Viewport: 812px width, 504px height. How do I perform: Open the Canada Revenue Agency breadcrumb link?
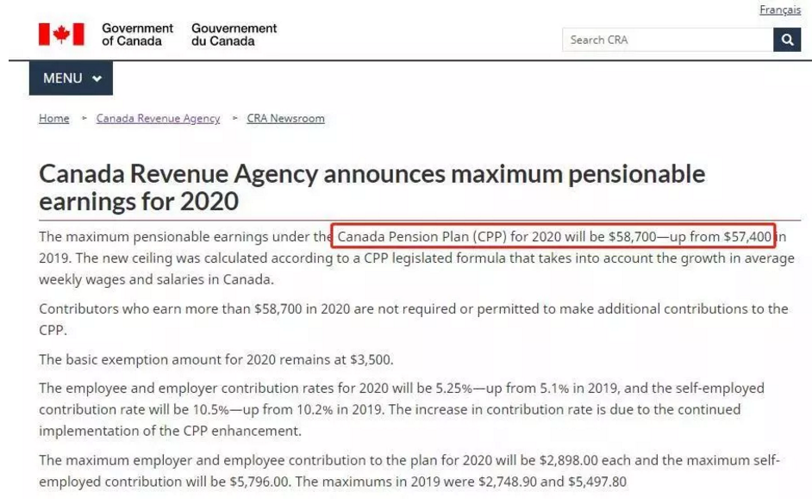point(158,119)
